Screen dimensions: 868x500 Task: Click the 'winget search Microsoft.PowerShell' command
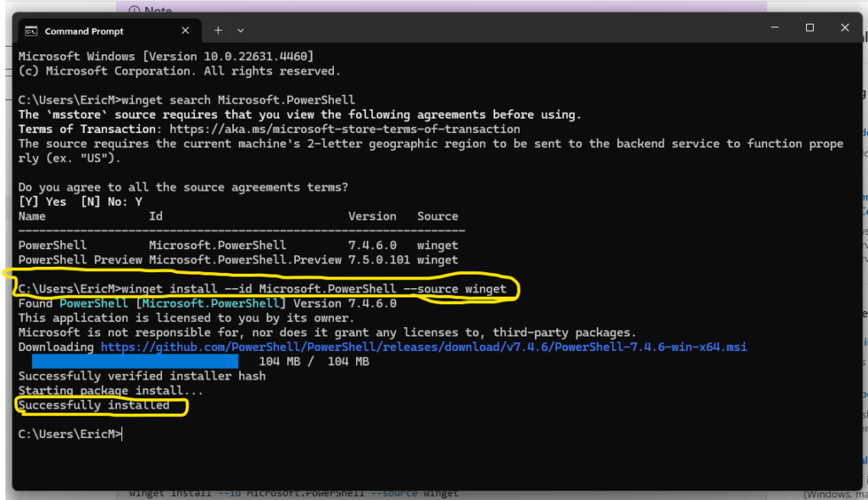pyautogui.click(x=238, y=100)
